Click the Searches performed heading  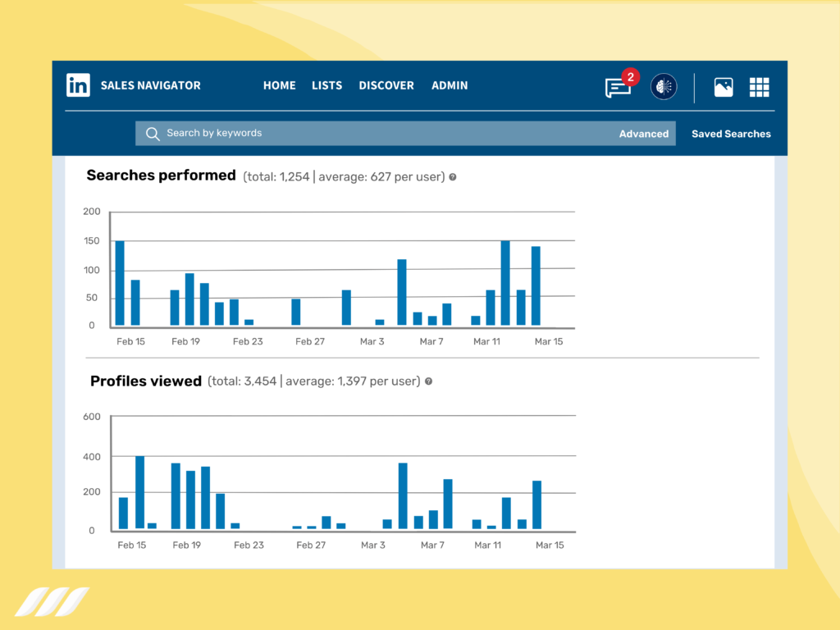[x=161, y=175]
